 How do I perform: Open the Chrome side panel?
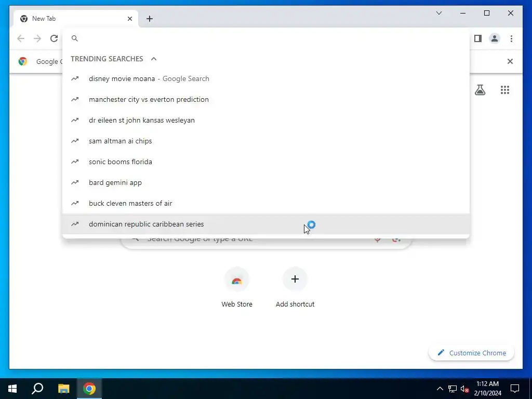[478, 38]
